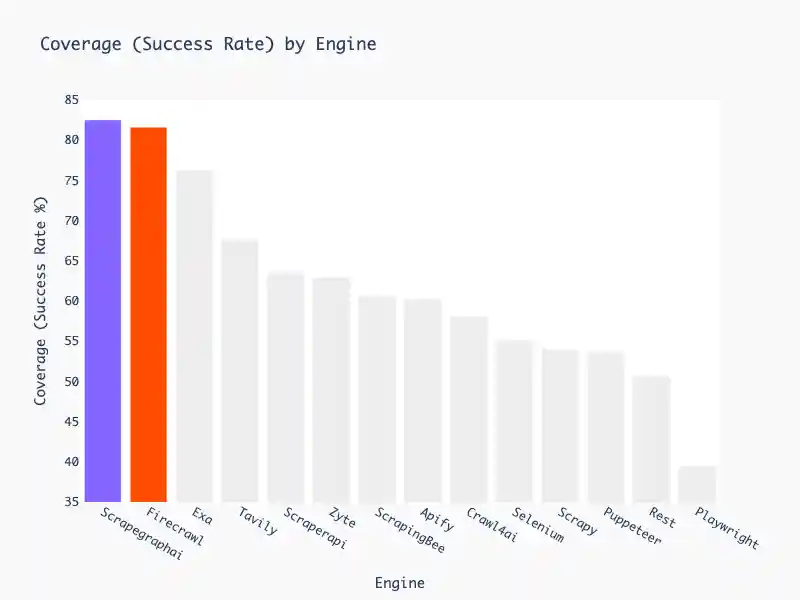Viewport: 800px width, 600px height.
Task: Select the gray Exa bar
Action: 194,336
